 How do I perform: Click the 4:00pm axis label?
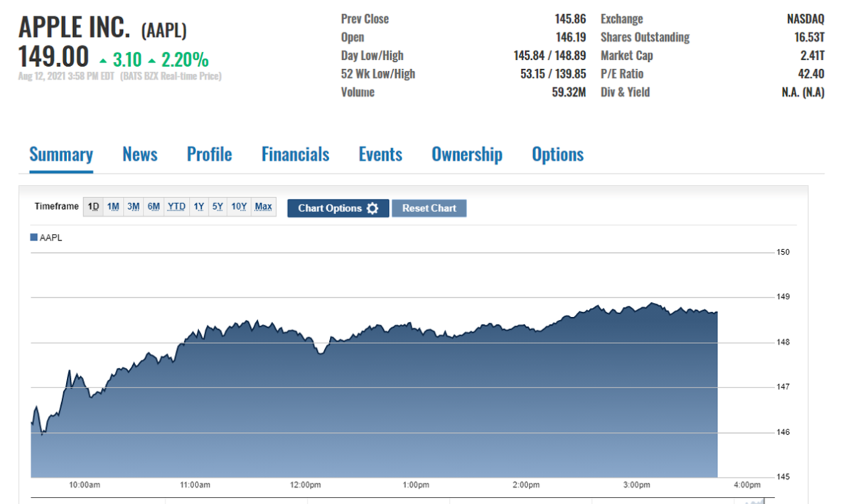(746, 486)
